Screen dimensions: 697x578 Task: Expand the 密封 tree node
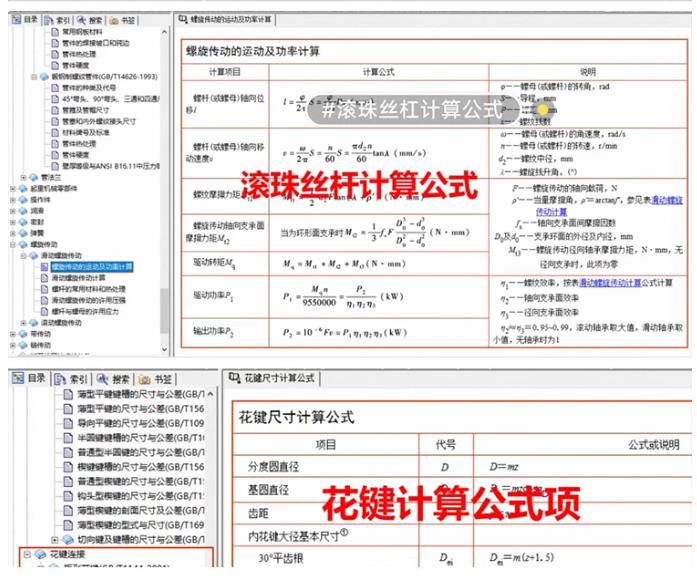tap(12, 222)
